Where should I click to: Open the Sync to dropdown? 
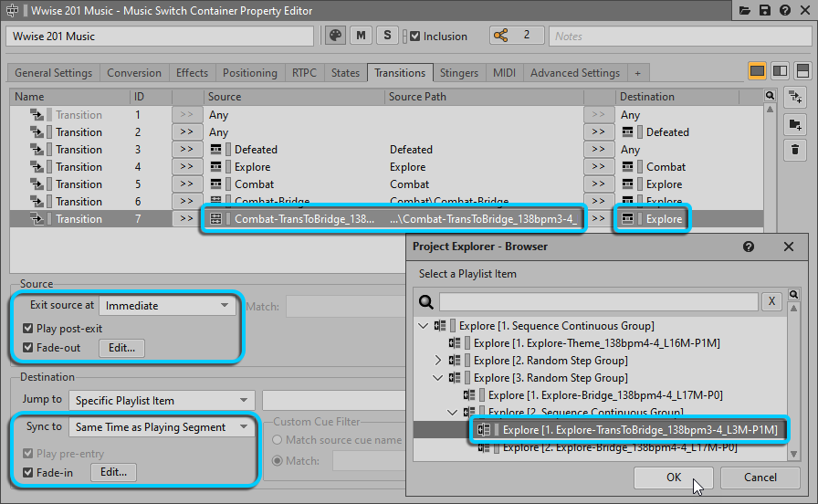pyautogui.click(x=162, y=427)
